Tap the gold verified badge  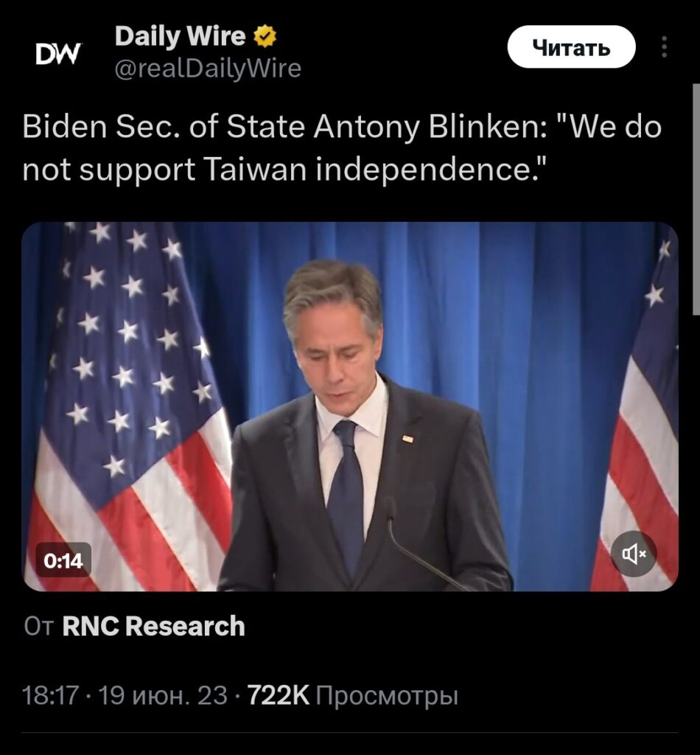[265, 37]
